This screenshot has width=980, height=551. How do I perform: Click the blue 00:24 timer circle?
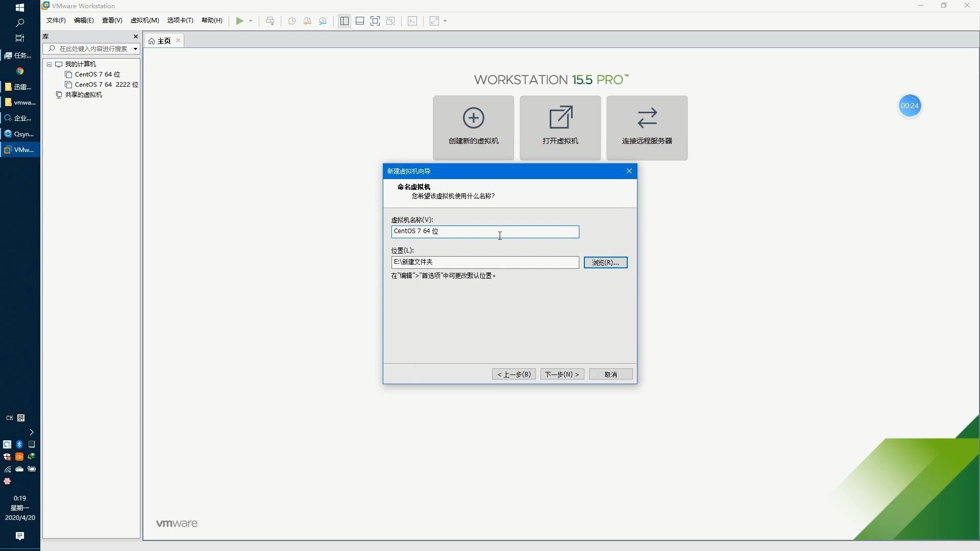tap(910, 106)
